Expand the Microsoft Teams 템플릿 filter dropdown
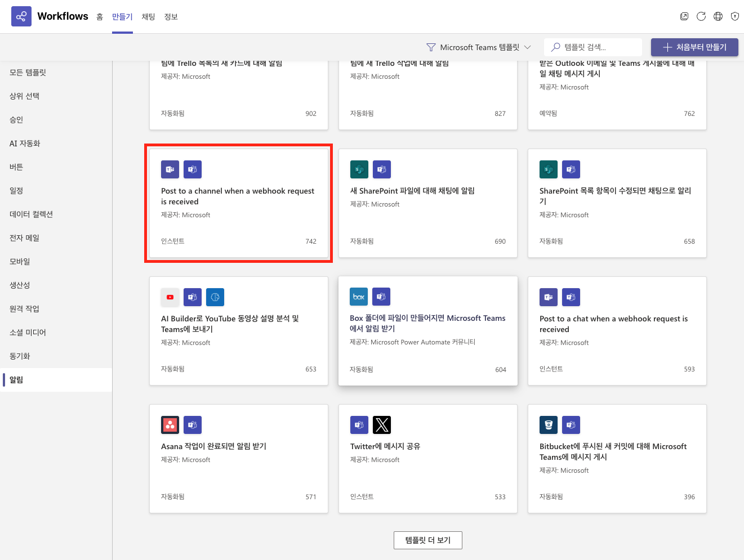744x560 pixels. 479,47
